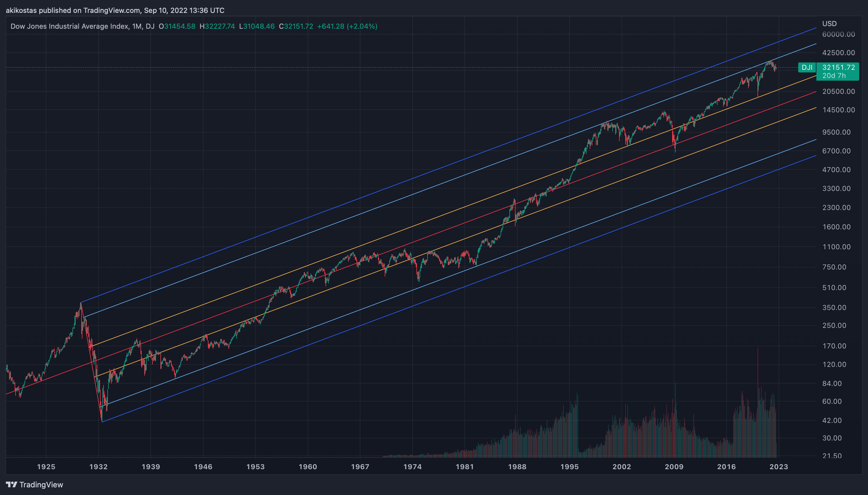Click the 42500.00 price axis label
The image size is (868, 495).
pos(839,52)
